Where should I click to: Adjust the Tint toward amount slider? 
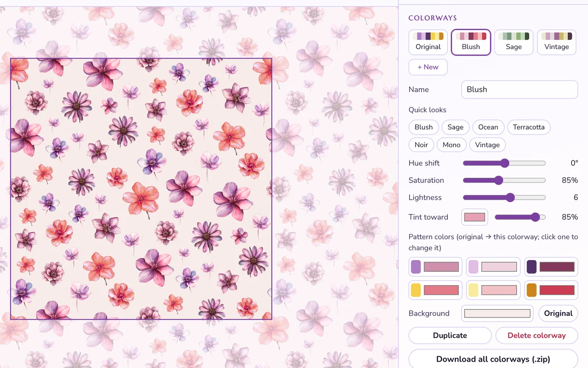tap(520, 217)
